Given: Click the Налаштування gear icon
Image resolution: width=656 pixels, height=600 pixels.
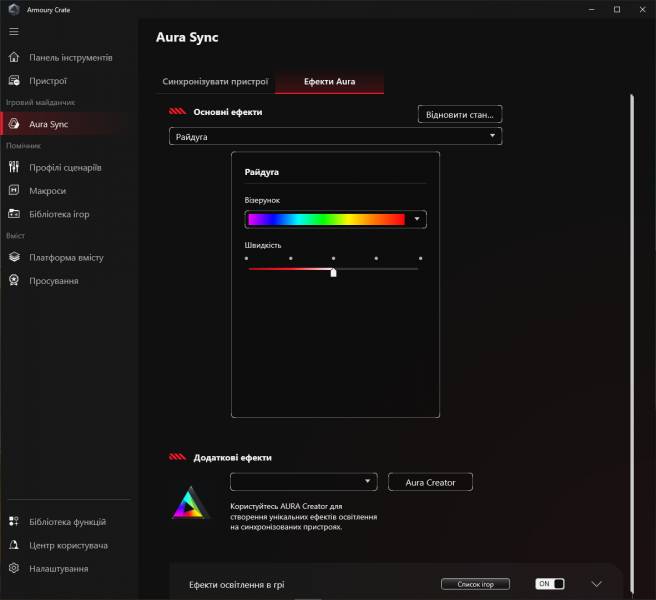Looking at the screenshot, I should coord(14,568).
